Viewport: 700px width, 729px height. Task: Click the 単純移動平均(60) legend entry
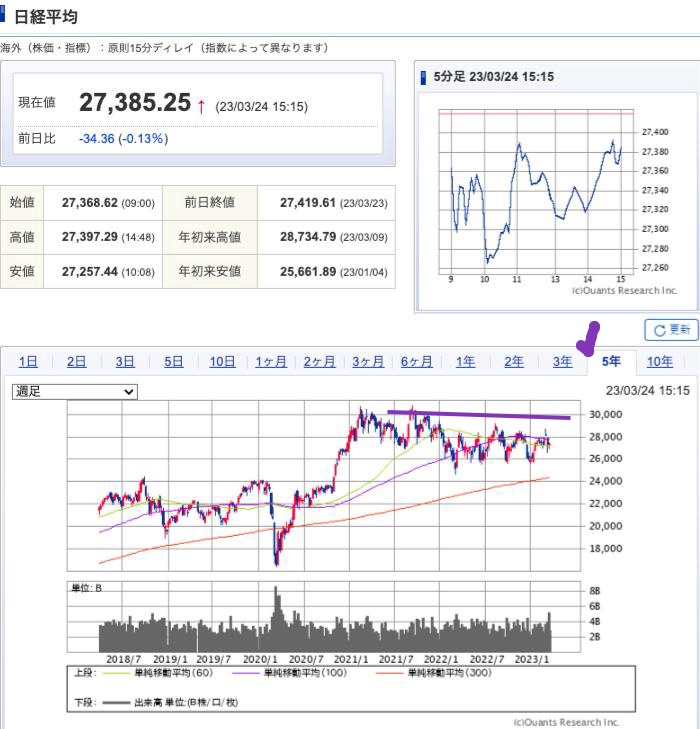pos(158,673)
